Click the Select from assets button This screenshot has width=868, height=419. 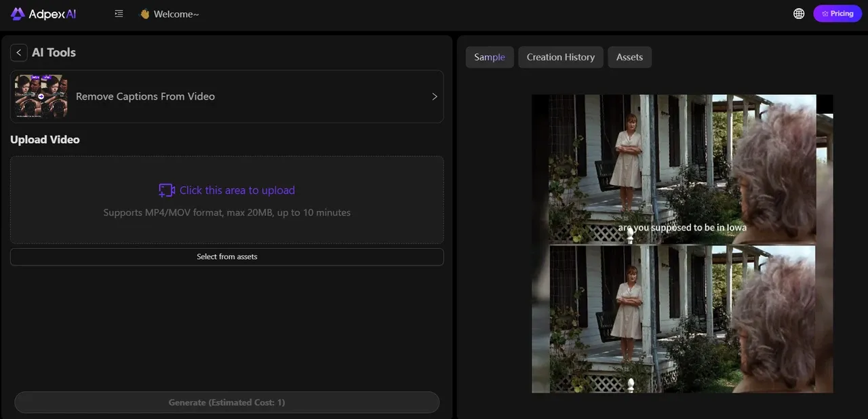[226, 256]
